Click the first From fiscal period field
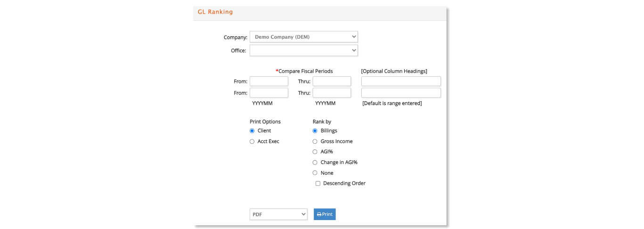 pos(269,82)
